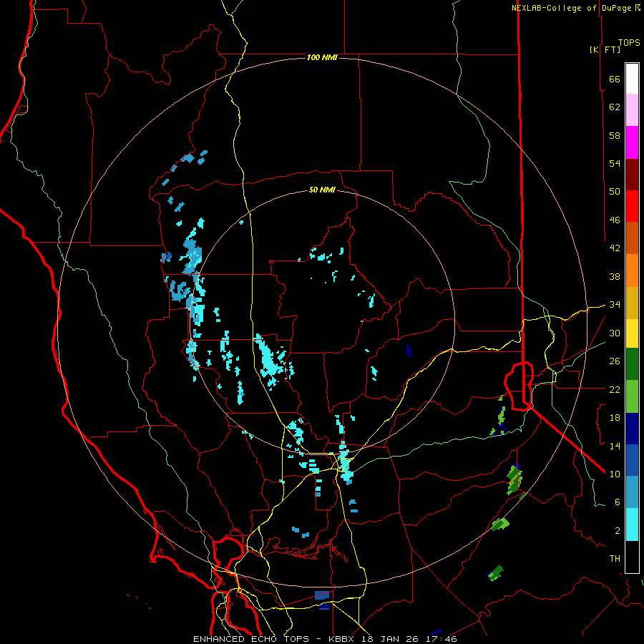
Task: Click the "KBBX" radar station identifier
Action: [x=342, y=639]
